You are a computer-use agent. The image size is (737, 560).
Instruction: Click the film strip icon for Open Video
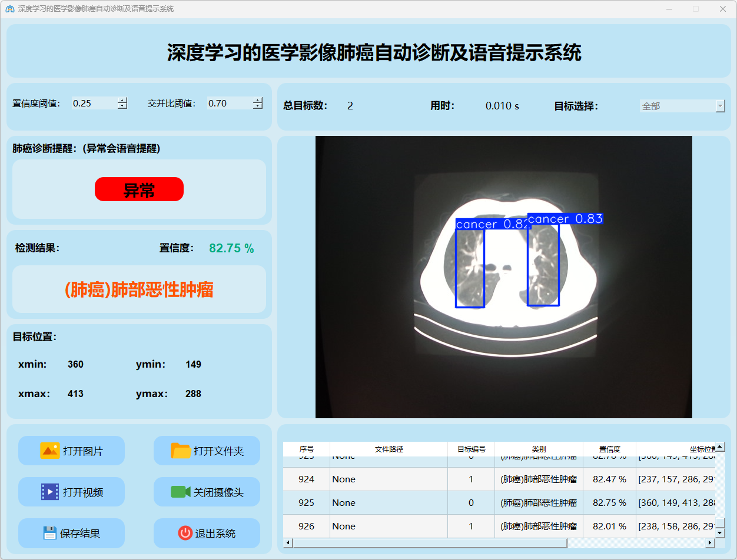[49, 492]
